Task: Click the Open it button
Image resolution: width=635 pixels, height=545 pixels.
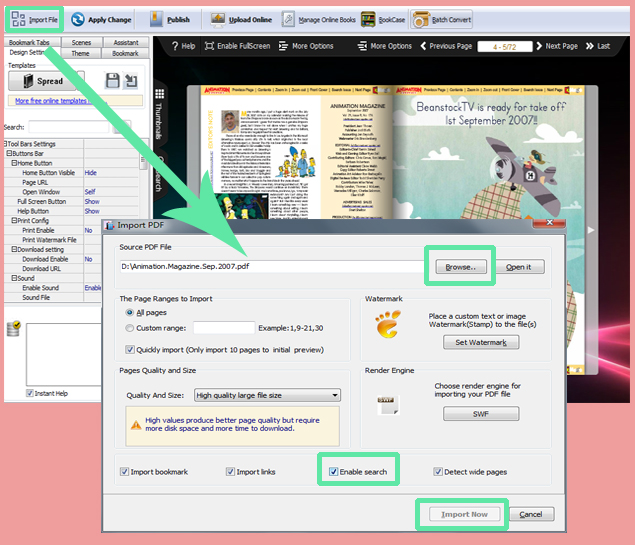Action: [518, 267]
